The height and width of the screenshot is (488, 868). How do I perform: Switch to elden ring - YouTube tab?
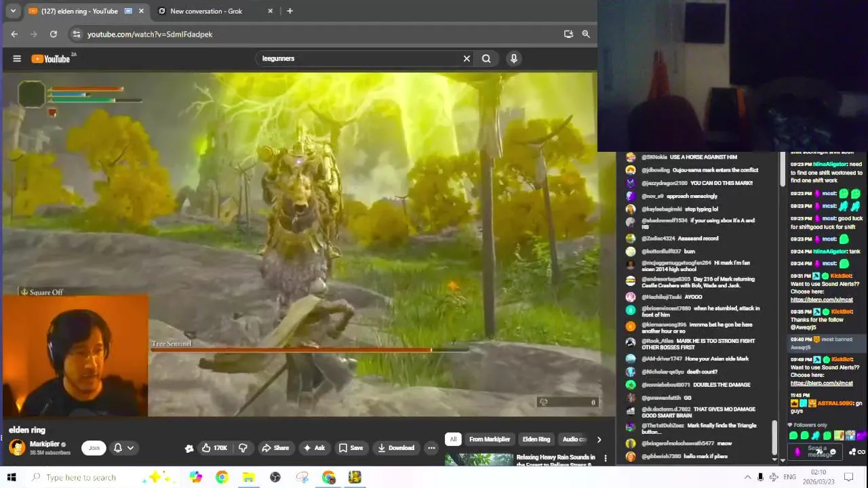(79, 11)
